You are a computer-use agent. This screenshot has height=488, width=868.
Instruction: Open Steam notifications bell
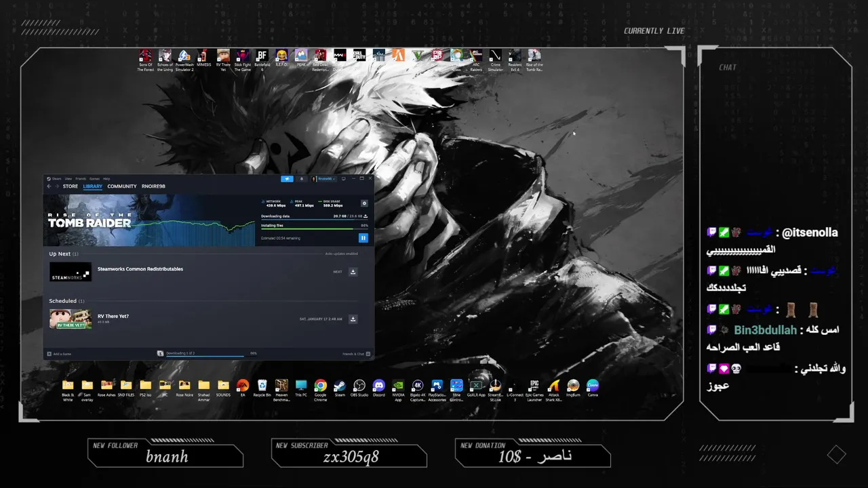(x=302, y=179)
